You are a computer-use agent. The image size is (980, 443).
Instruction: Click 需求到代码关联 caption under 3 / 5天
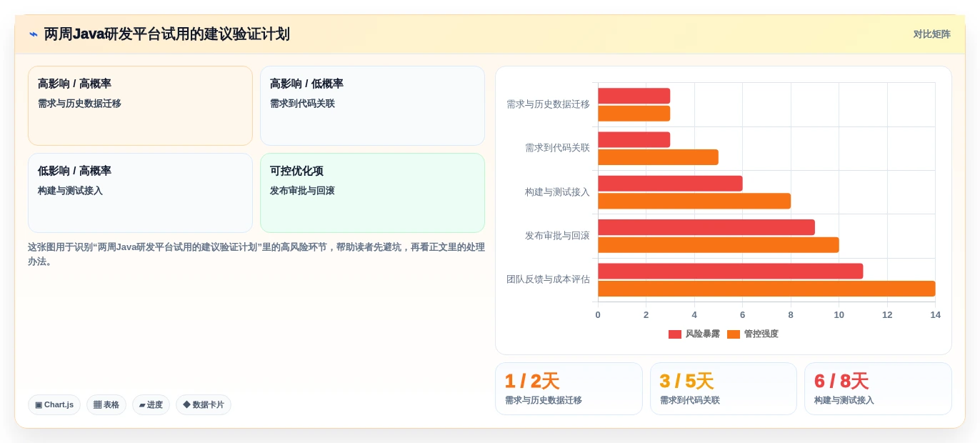[689, 400]
